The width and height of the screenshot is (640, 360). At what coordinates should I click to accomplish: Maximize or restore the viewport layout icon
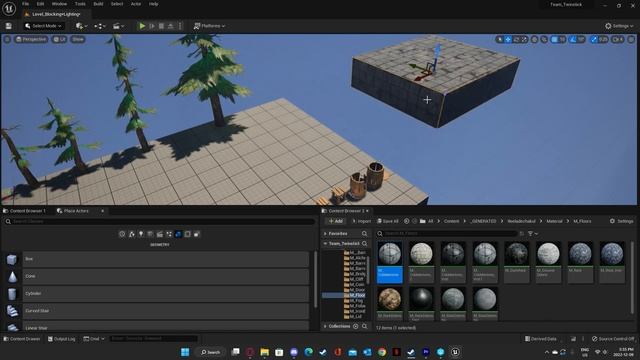(631, 40)
